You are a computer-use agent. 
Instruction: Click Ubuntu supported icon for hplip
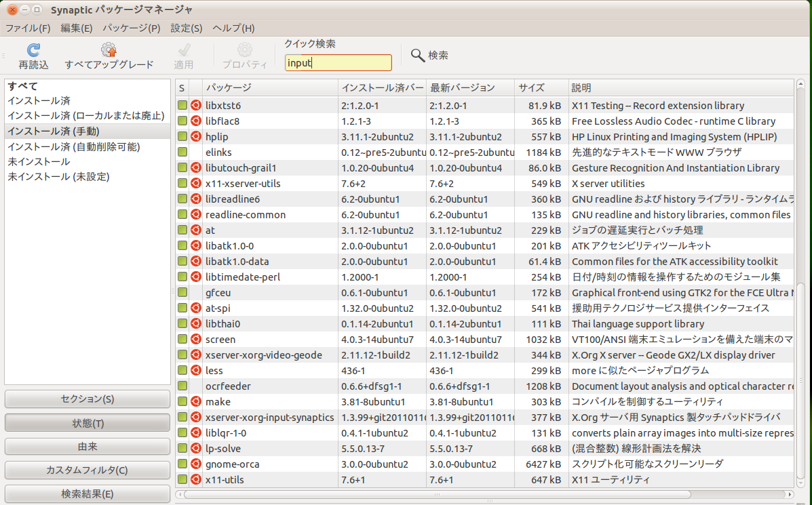pos(196,137)
